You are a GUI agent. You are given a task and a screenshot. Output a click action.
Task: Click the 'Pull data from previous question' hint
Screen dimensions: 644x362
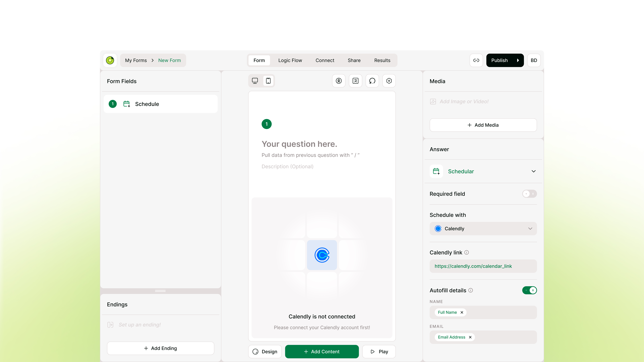pos(311,155)
